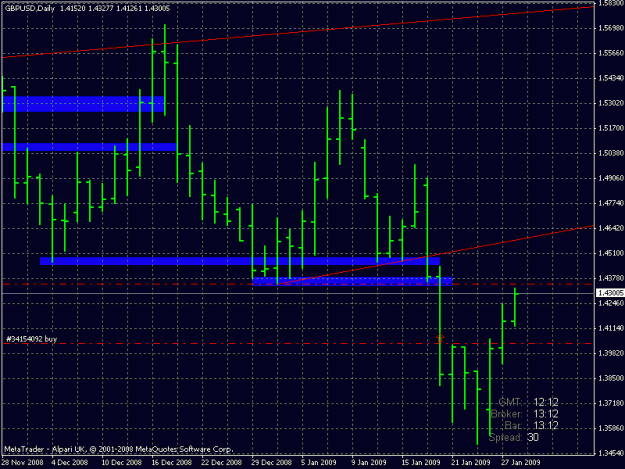Select the 29 Dec 2008 date label
Screen dimensions: 625x469
tap(271, 463)
